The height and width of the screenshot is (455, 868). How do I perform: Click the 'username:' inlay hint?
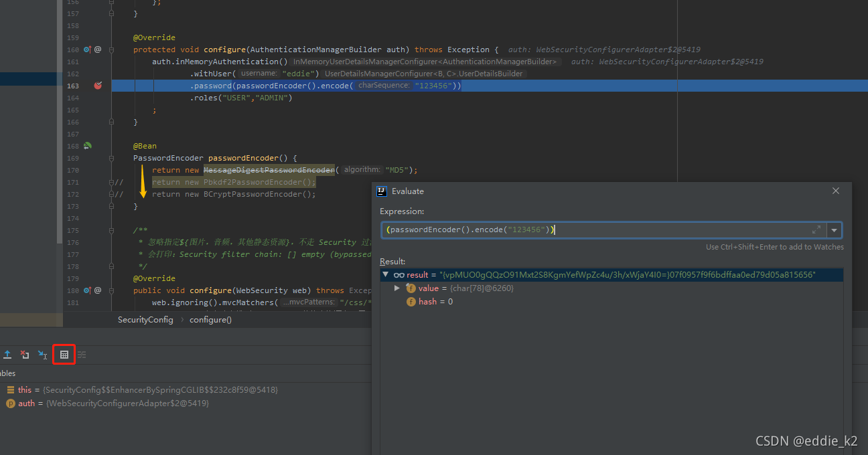259,74
